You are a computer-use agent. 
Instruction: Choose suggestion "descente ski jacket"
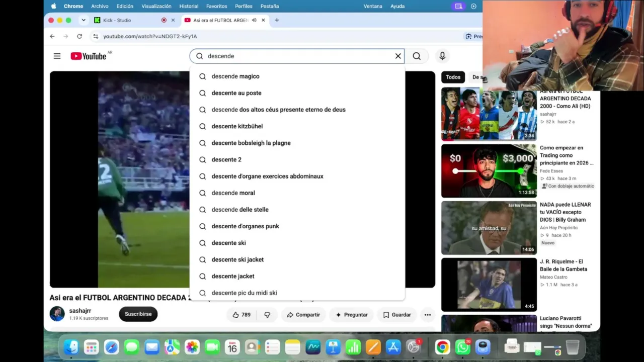297,259
